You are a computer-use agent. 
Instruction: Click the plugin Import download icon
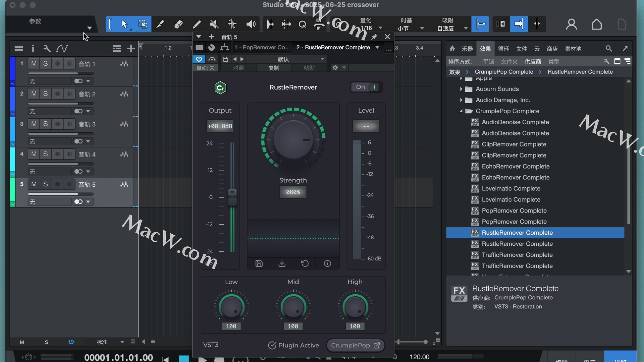pyautogui.click(x=282, y=263)
